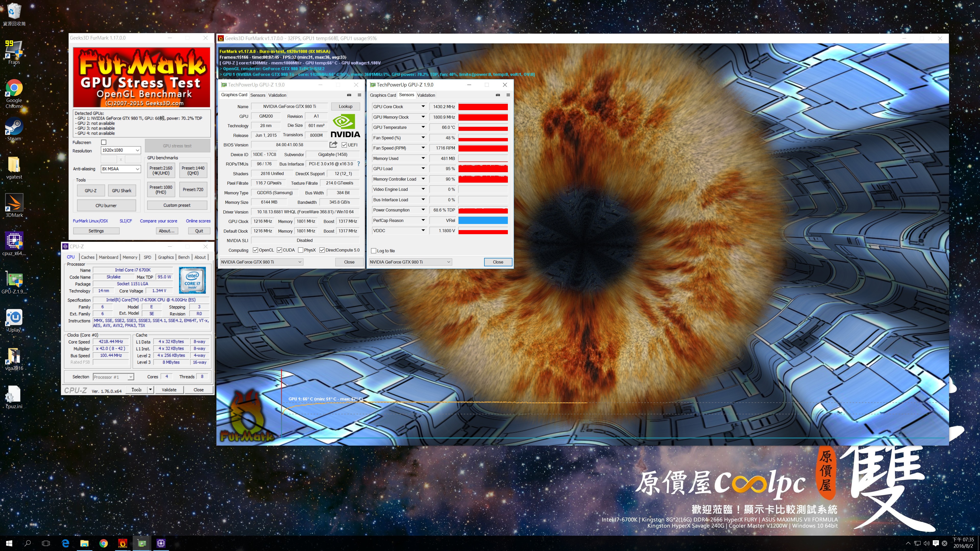Click the screenshot camera icon in GPU-Z Graphics Card window
The image size is (980, 551).
click(349, 95)
